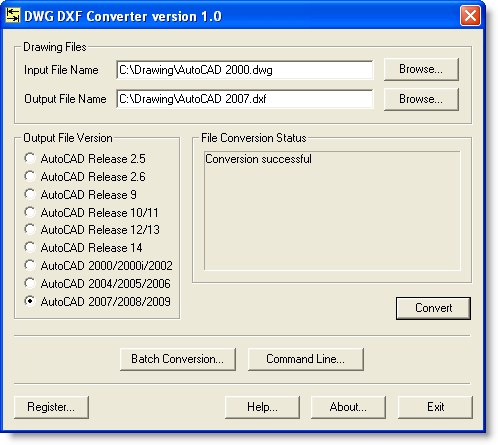Image resolution: width=498 pixels, height=445 pixels.
Task: Click into Output File Name field
Action: (x=245, y=99)
